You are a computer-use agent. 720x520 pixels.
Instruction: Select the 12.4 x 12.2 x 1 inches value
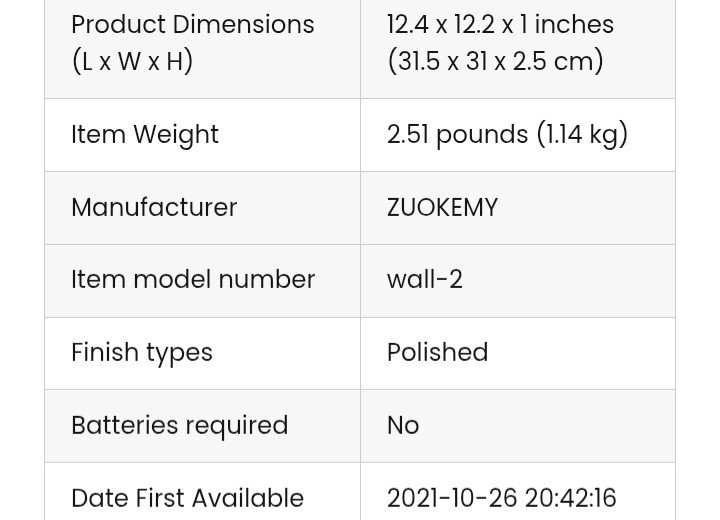(x=500, y=25)
